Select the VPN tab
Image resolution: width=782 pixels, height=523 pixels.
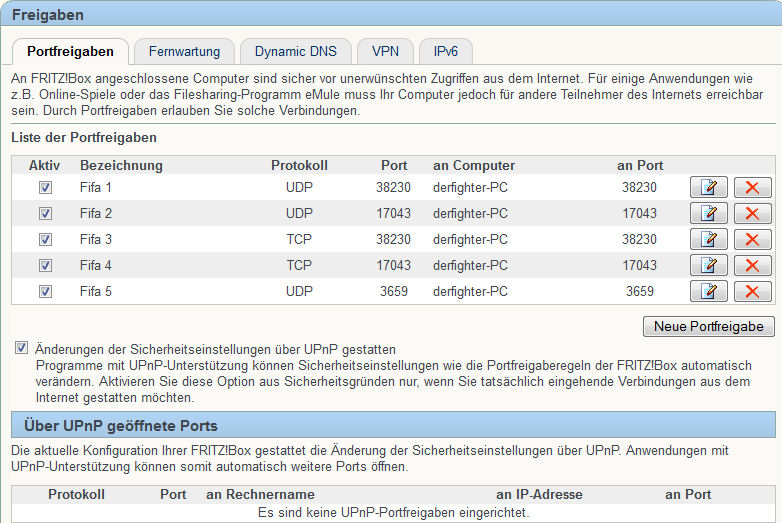point(384,51)
